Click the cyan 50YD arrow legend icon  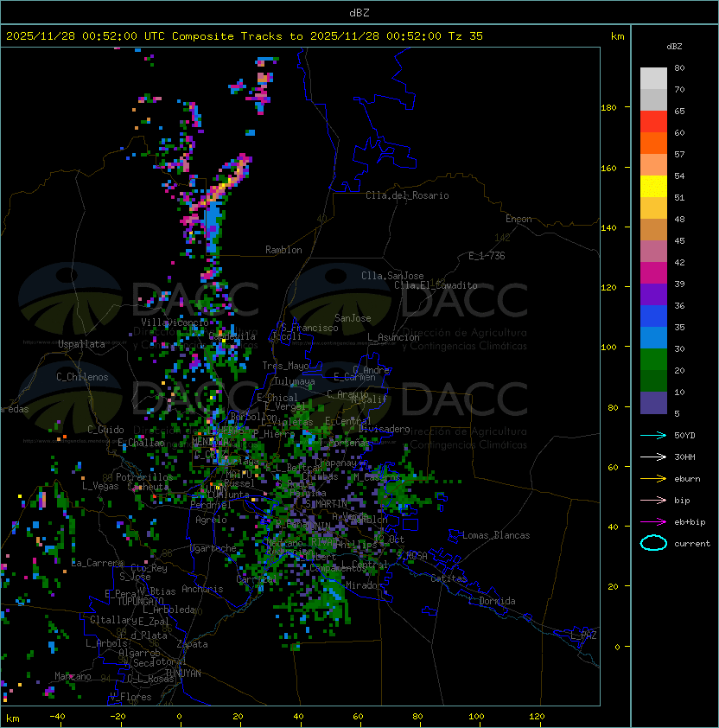tap(653, 436)
